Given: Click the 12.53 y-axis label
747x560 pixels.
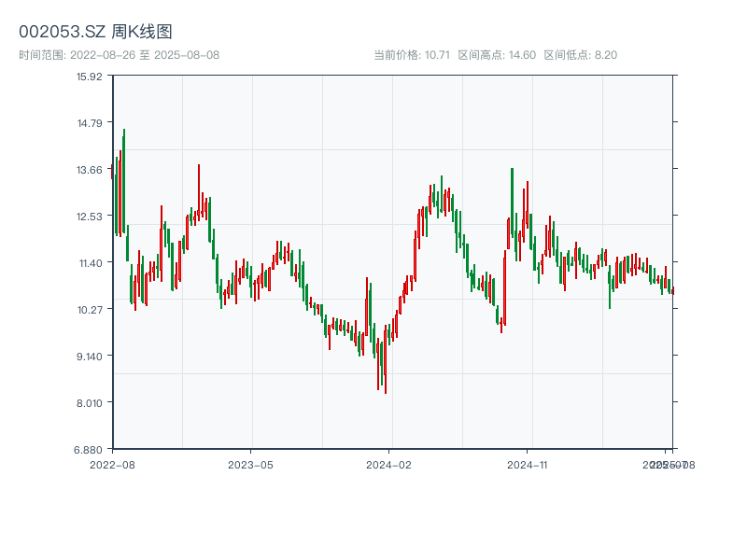Looking at the screenshot, I should pos(90,217).
